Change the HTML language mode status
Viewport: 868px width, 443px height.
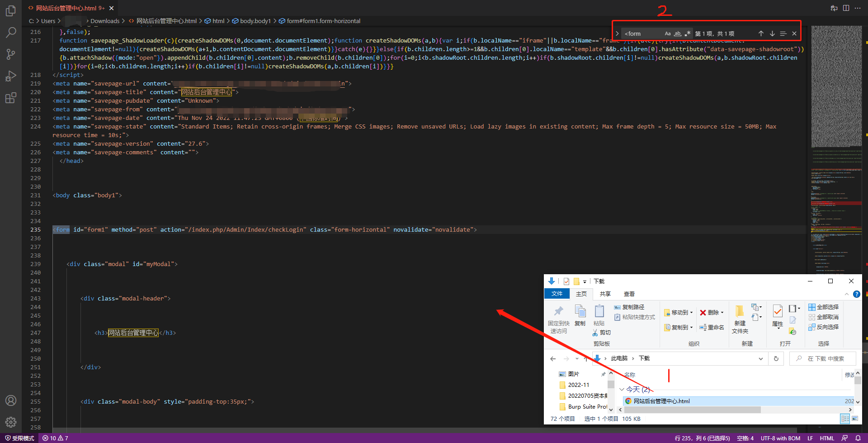pyautogui.click(x=827, y=438)
